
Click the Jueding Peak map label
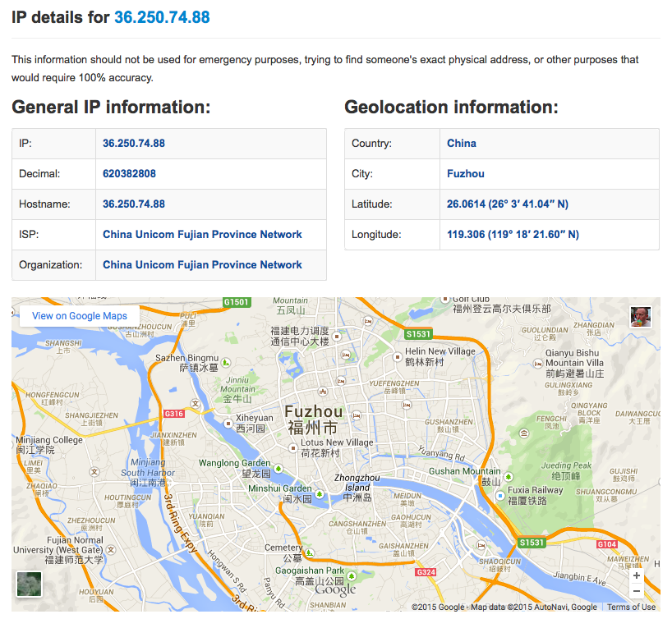click(x=566, y=470)
